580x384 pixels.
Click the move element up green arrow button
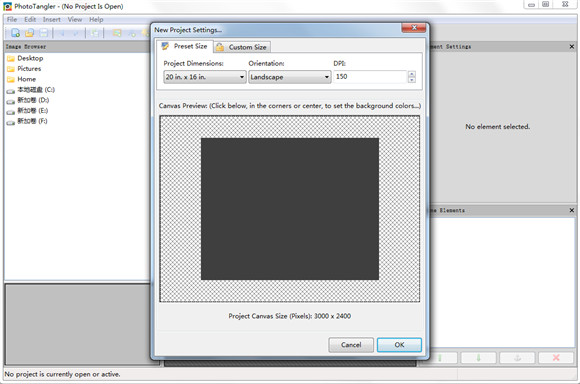443,358
